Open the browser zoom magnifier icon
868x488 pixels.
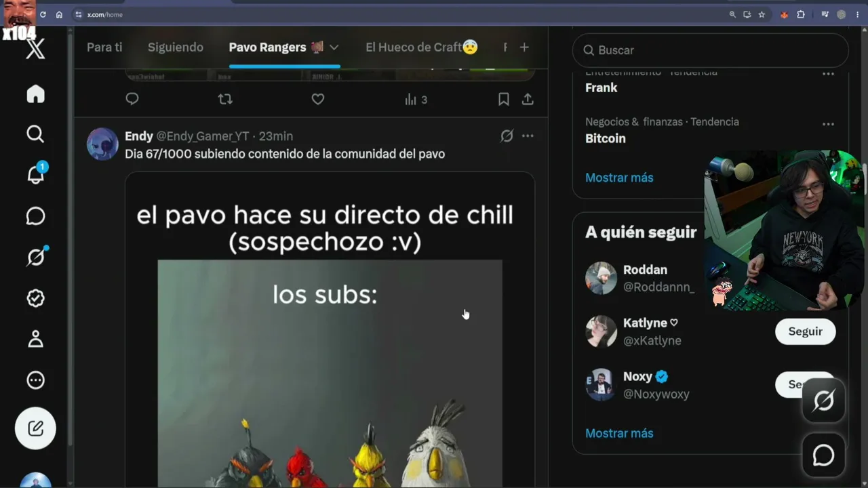pos(732,14)
